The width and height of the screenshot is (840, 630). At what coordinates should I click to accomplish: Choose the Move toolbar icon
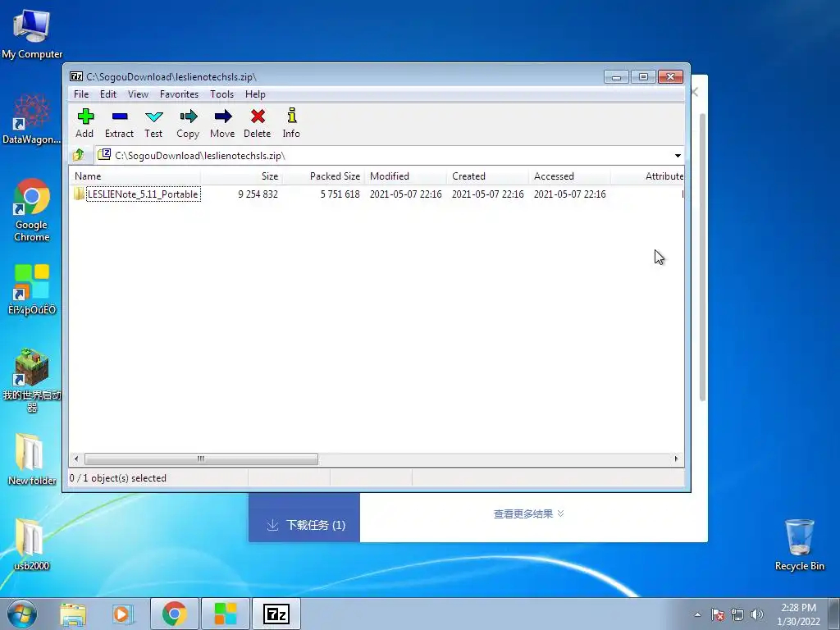point(222,123)
